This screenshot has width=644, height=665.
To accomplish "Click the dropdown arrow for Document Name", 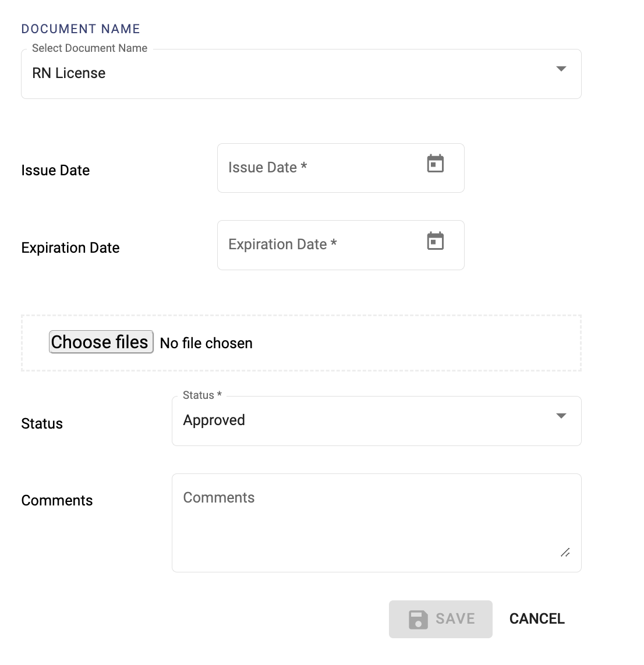I will point(561,69).
